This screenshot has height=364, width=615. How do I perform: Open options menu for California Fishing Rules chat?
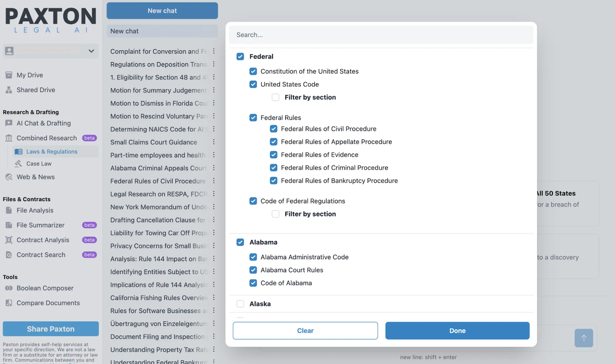[x=214, y=298]
